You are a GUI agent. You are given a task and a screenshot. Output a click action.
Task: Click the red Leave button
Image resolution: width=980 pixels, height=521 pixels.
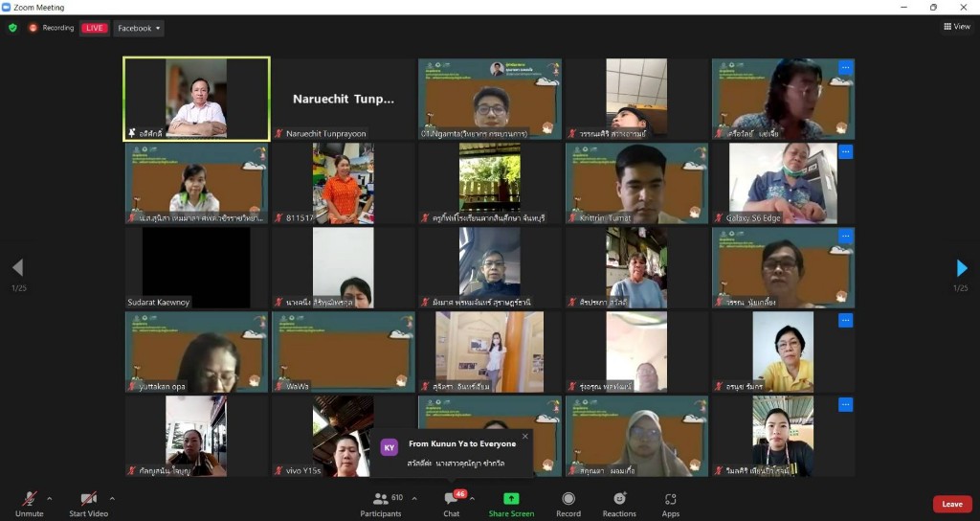point(951,504)
